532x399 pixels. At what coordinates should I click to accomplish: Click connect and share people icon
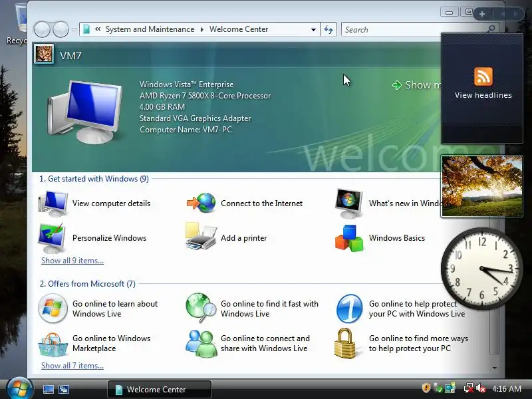click(x=201, y=344)
